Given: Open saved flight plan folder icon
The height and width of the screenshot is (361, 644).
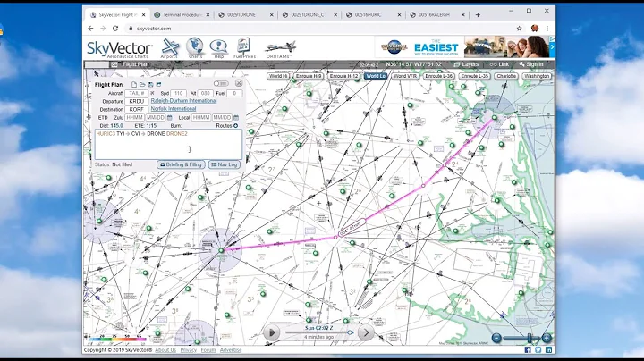Looking at the screenshot, I should click(142, 85).
